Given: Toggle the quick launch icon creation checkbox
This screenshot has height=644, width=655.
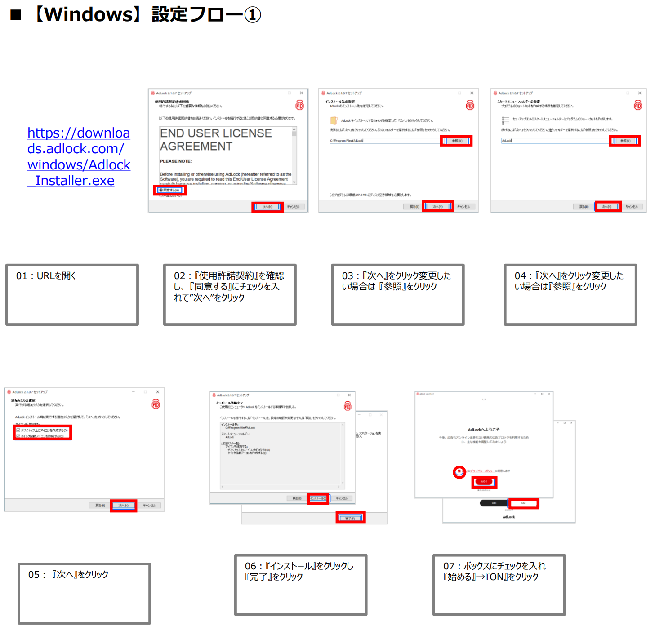Looking at the screenshot, I should click(18, 436).
